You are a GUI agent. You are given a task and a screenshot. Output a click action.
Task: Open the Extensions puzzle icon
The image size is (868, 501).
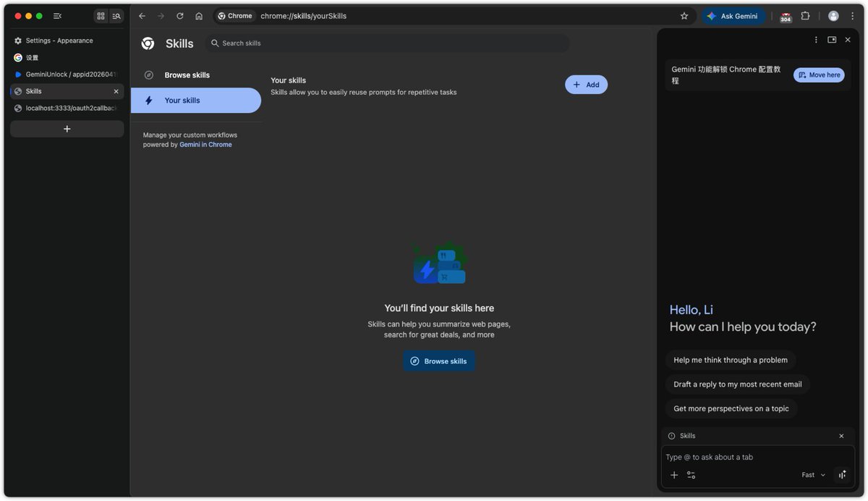(805, 16)
